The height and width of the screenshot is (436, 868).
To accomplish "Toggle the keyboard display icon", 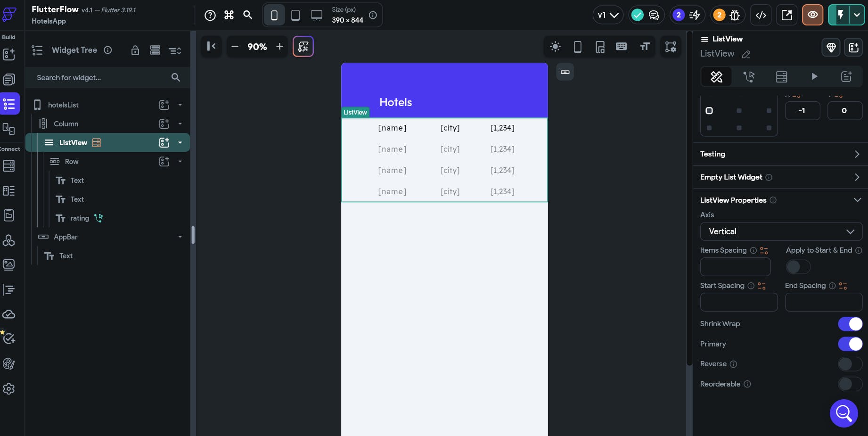I will 621,46.
